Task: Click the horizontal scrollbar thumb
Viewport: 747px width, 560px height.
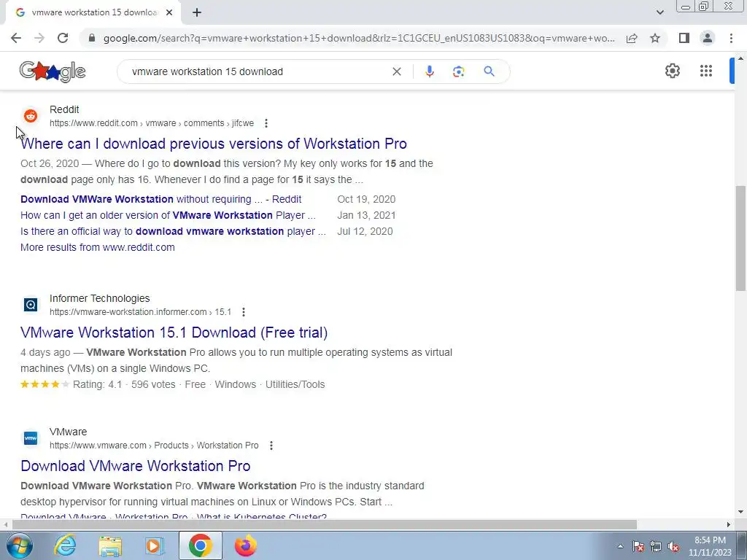Action: click(324, 524)
